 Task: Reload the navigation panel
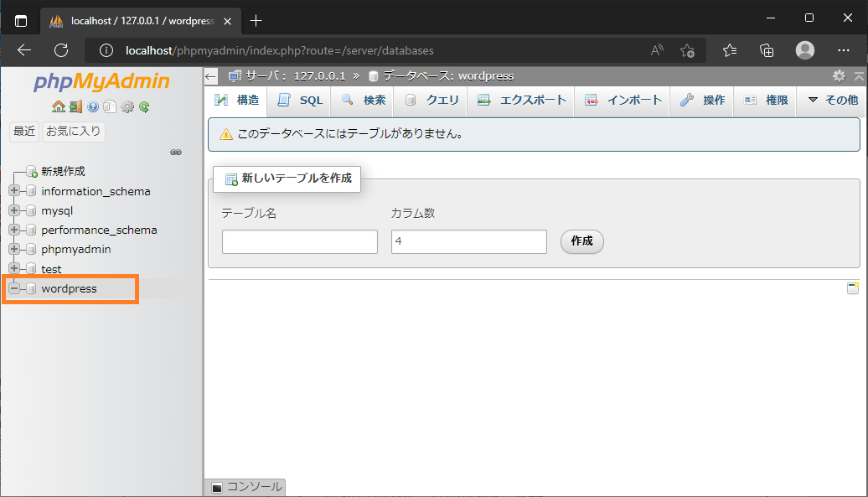(x=144, y=106)
